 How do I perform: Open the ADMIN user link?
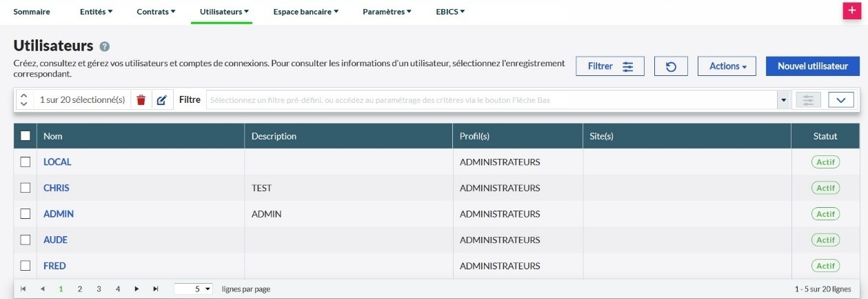[59, 214]
